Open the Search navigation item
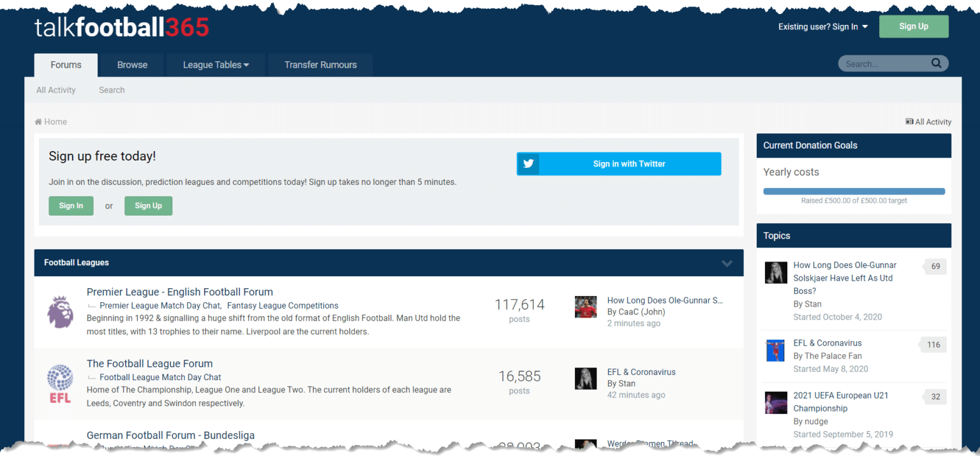 pyautogui.click(x=112, y=90)
